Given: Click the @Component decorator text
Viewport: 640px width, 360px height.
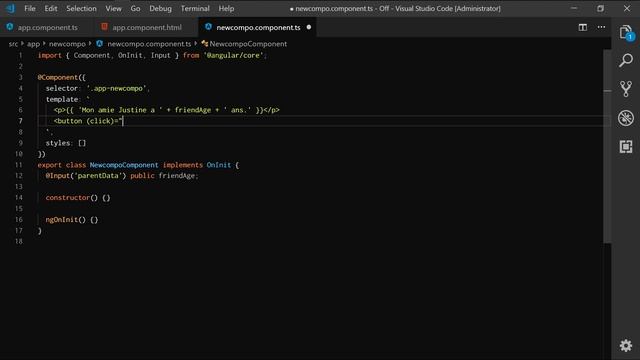Looking at the screenshot, I should (58, 77).
